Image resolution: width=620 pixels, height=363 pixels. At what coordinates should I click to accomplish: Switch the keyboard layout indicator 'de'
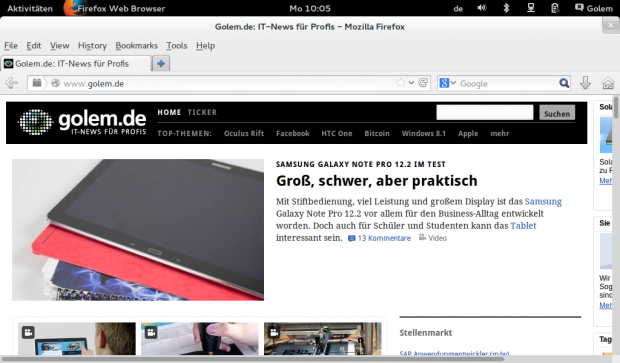click(458, 8)
